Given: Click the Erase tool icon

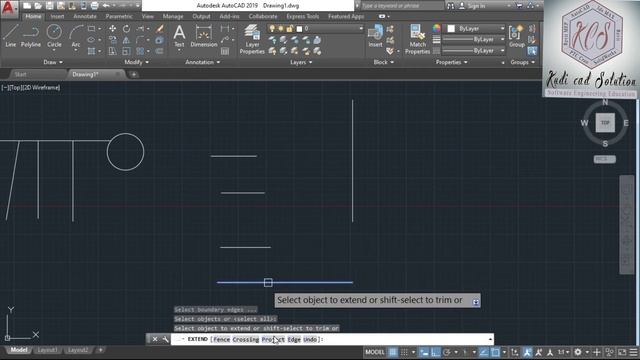Looking at the screenshot, I should coord(160,29).
